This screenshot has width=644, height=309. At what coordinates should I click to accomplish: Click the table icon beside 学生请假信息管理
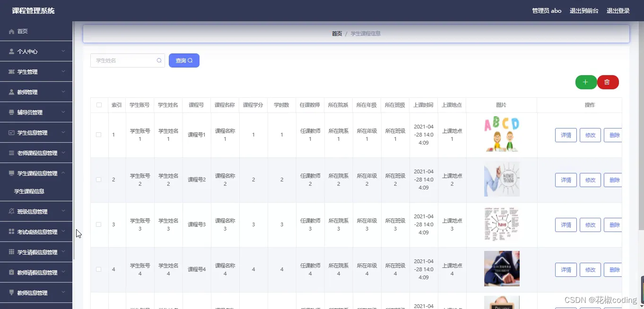(11, 252)
